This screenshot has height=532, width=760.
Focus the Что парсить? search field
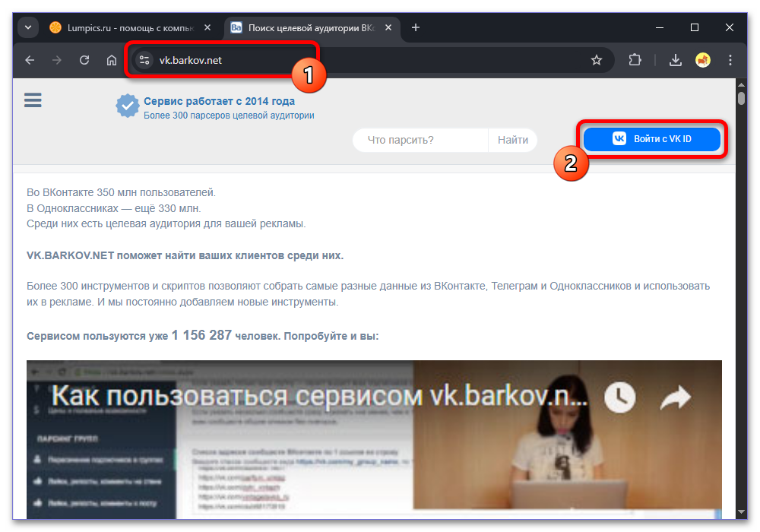pos(420,140)
